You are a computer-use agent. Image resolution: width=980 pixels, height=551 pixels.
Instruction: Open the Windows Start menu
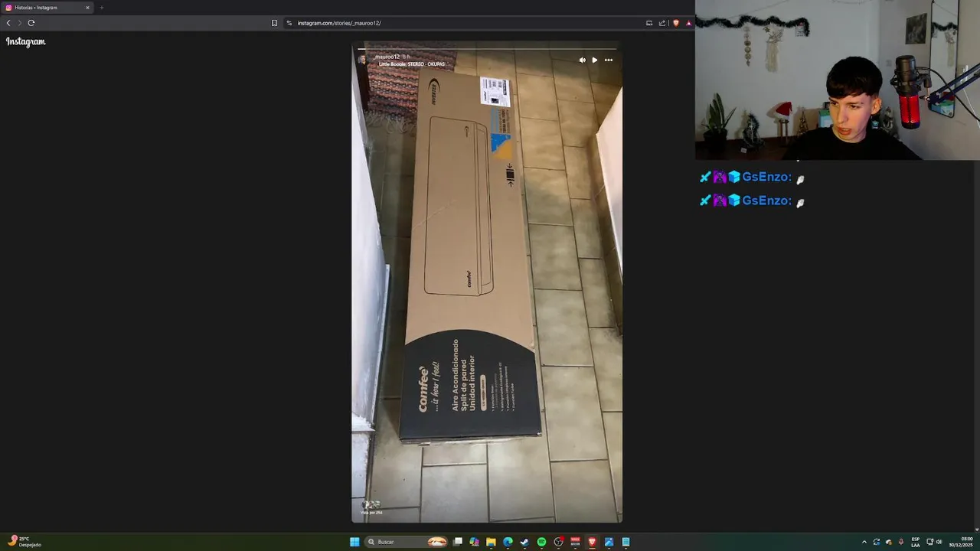pos(354,542)
